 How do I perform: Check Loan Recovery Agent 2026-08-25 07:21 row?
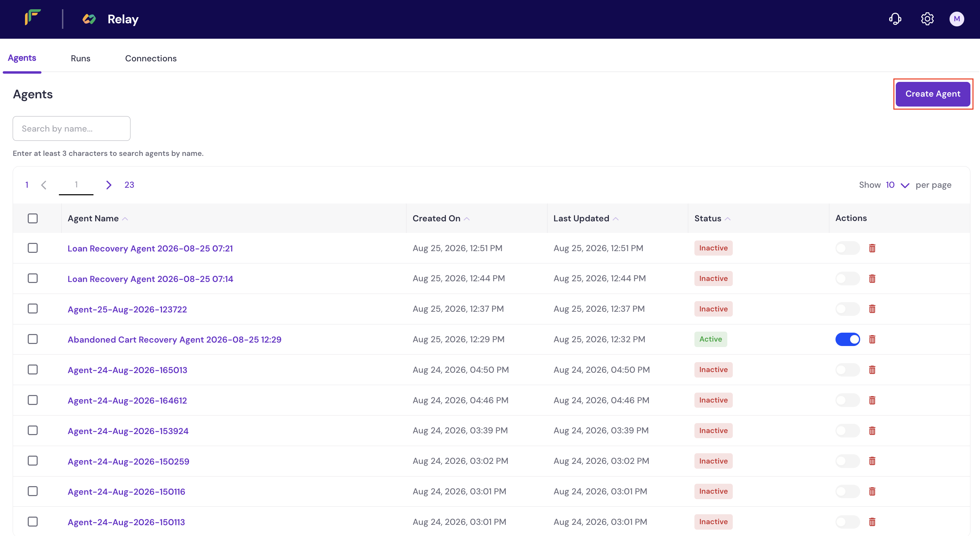pyautogui.click(x=33, y=248)
